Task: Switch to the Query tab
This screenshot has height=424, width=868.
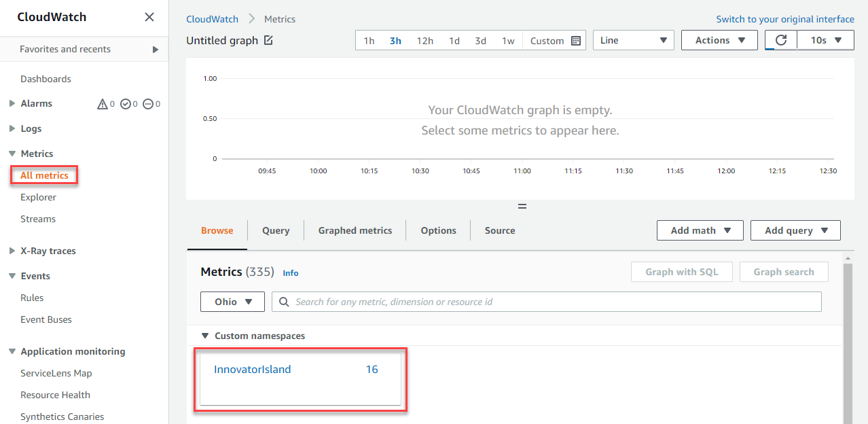Action: point(276,230)
